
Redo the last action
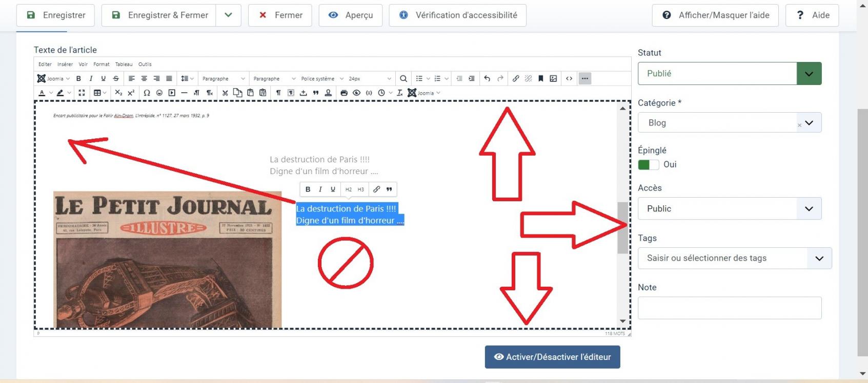tap(500, 78)
